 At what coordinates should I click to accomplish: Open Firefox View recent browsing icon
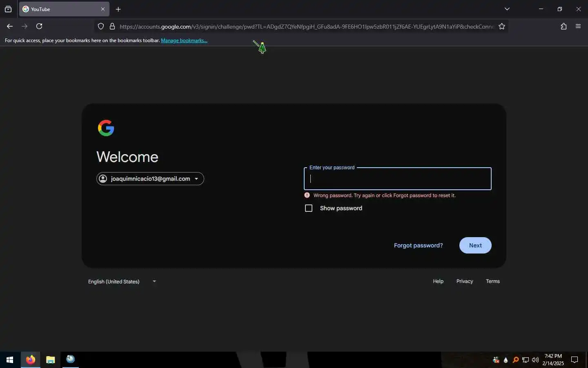[8, 9]
